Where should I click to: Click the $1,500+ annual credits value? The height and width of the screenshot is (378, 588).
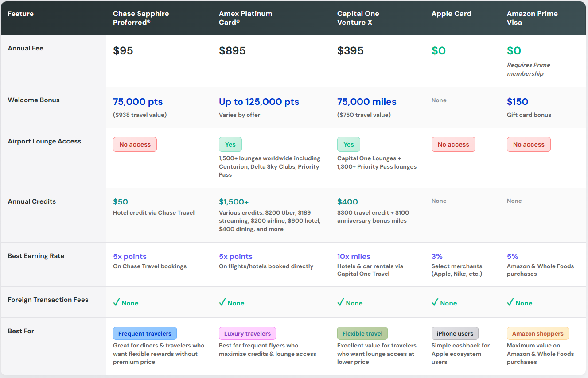pyautogui.click(x=234, y=202)
